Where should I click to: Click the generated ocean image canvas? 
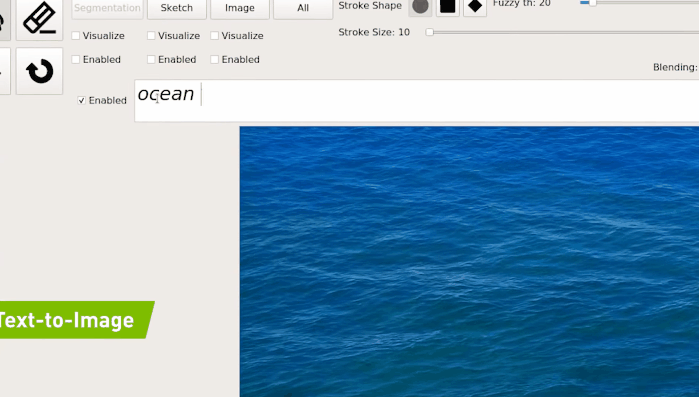tap(469, 262)
